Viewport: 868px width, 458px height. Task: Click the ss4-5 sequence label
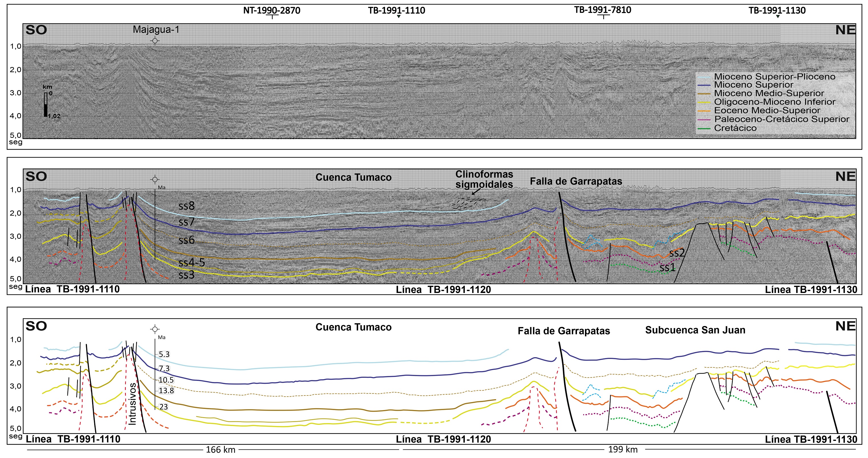click(x=191, y=262)
